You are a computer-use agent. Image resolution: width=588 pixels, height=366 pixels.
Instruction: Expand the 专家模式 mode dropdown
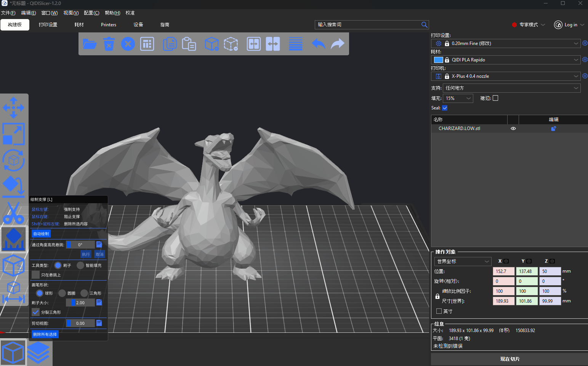543,25
